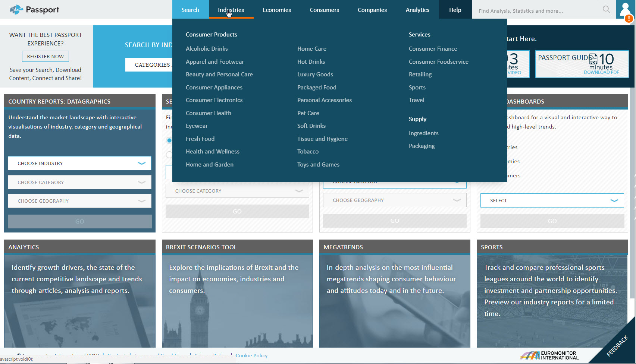This screenshot has width=636, height=364.
Task: Select Consumer Foodservice under Services
Action: (x=439, y=62)
